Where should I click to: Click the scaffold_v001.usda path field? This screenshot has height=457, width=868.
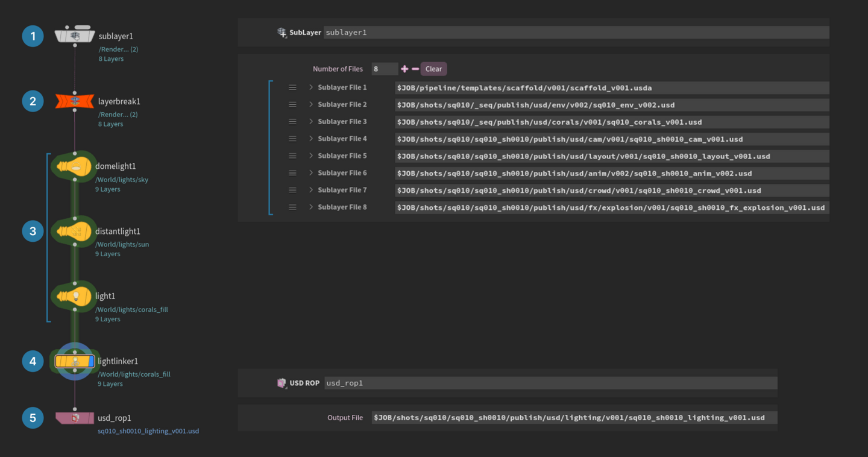(x=612, y=88)
